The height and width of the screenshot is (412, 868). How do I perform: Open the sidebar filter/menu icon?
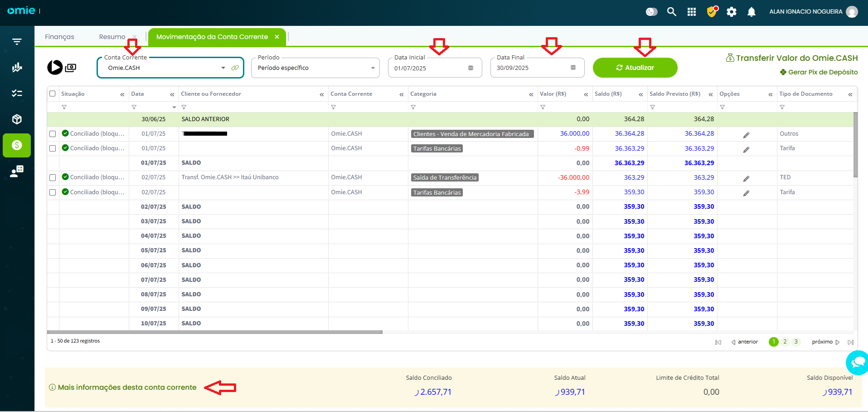tap(17, 42)
